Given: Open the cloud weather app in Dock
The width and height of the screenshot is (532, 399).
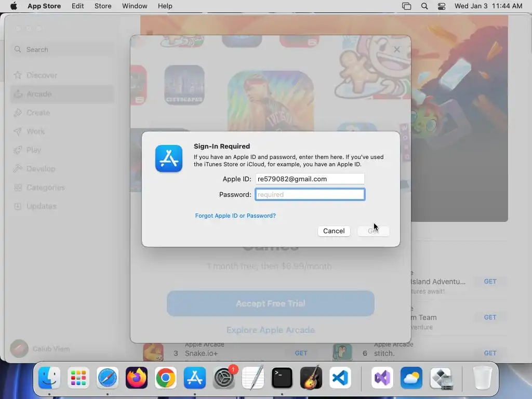Looking at the screenshot, I should tap(411, 378).
